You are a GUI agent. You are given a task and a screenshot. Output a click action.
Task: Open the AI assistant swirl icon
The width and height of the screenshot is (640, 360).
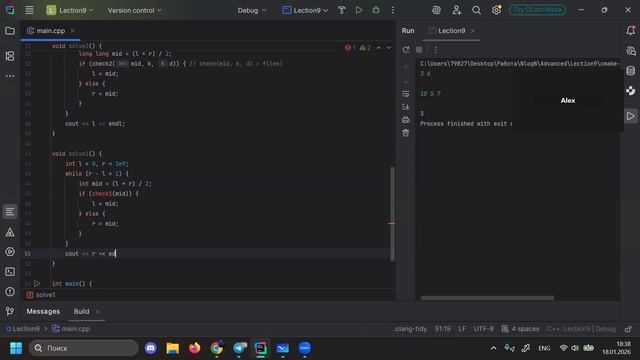(x=436, y=10)
